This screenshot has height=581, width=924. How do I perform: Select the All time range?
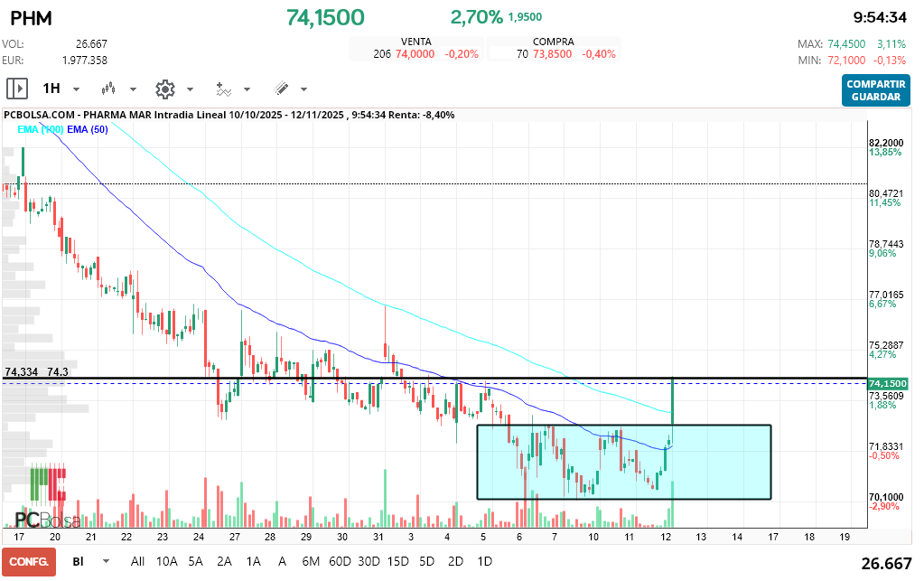point(137,561)
